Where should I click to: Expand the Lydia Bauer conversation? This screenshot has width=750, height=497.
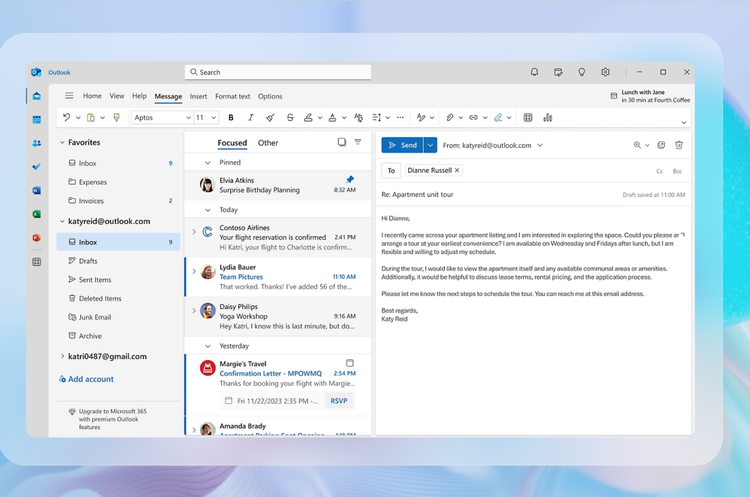[x=194, y=271]
